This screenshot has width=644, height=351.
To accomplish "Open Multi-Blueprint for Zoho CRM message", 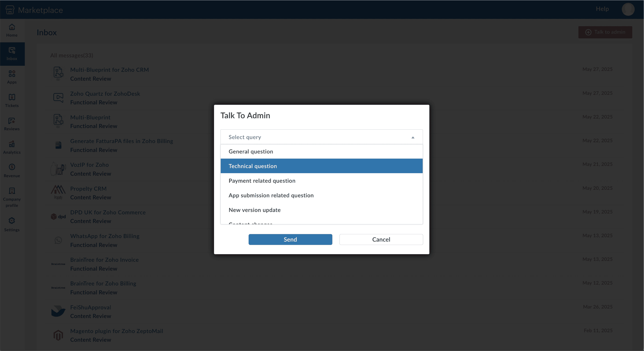I will click(109, 70).
